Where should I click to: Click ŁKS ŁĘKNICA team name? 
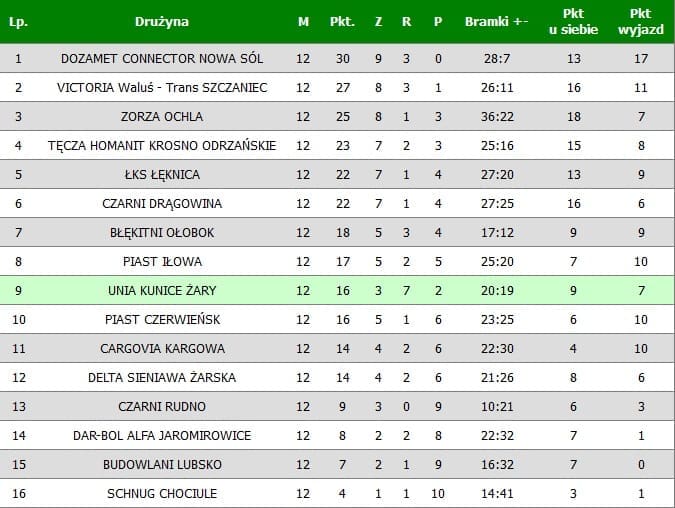(x=161, y=175)
